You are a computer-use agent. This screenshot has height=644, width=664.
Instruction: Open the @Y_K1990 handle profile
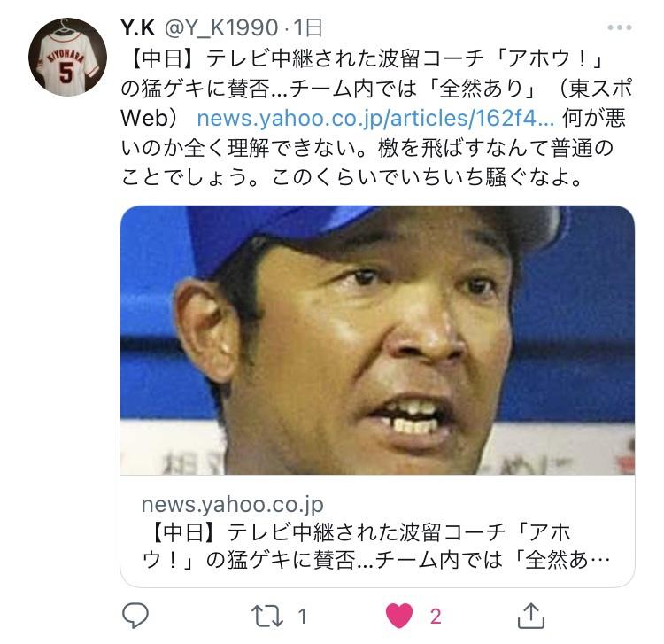220,28
